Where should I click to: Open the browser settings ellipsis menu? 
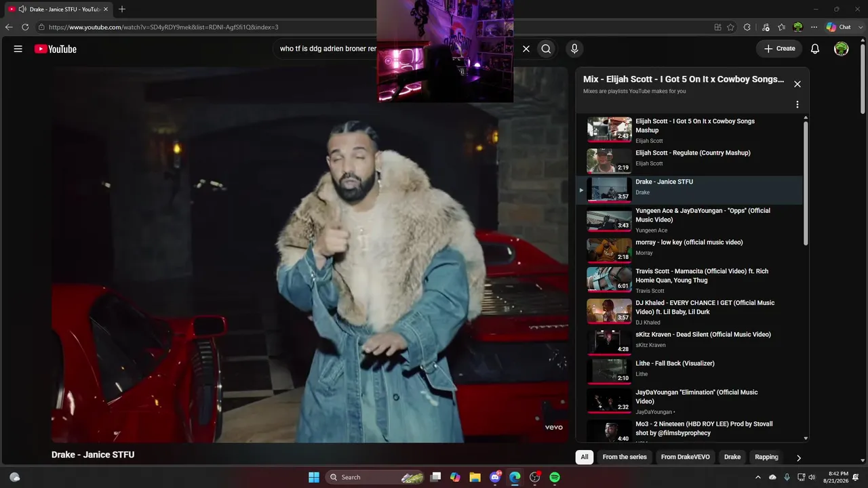(814, 27)
